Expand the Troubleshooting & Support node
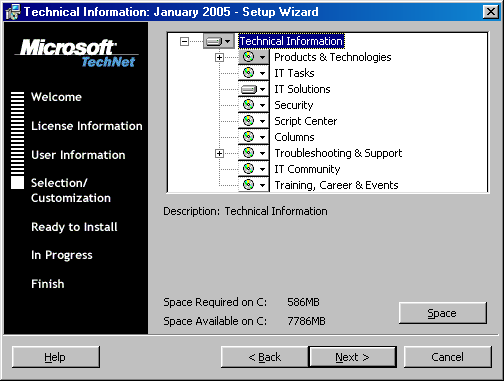This screenshot has width=504, height=381. click(x=219, y=153)
